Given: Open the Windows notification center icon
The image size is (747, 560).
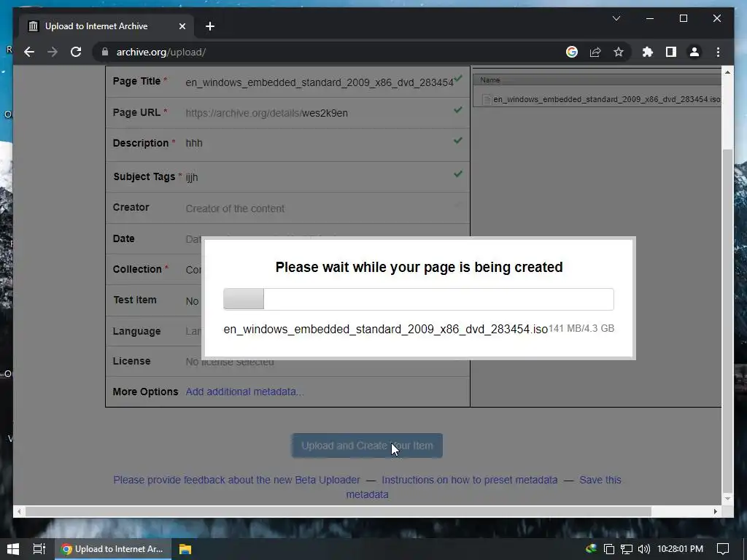Looking at the screenshot, I should coord(723,549).
